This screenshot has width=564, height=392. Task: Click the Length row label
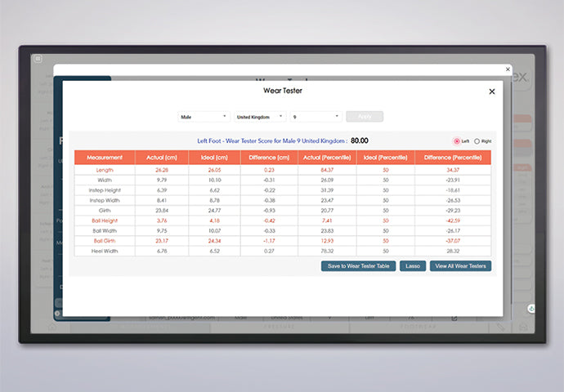104,170
